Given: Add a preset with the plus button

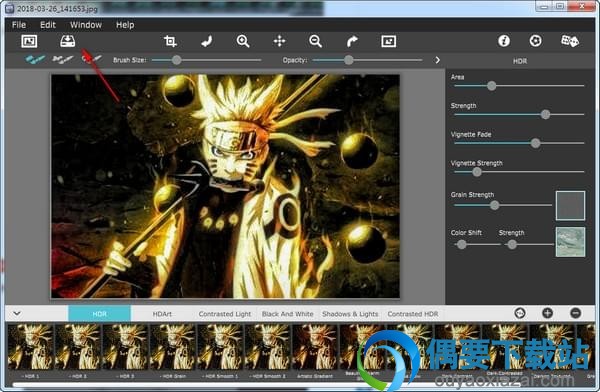Looking at the screenshot, I should pyautogui.click(x=548, y=313).
